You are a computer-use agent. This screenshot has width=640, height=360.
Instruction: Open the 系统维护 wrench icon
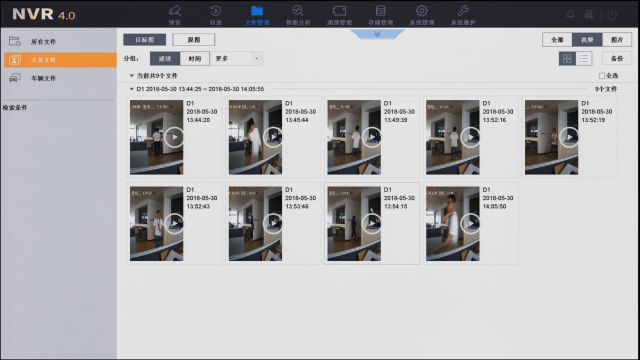point(463,10)
